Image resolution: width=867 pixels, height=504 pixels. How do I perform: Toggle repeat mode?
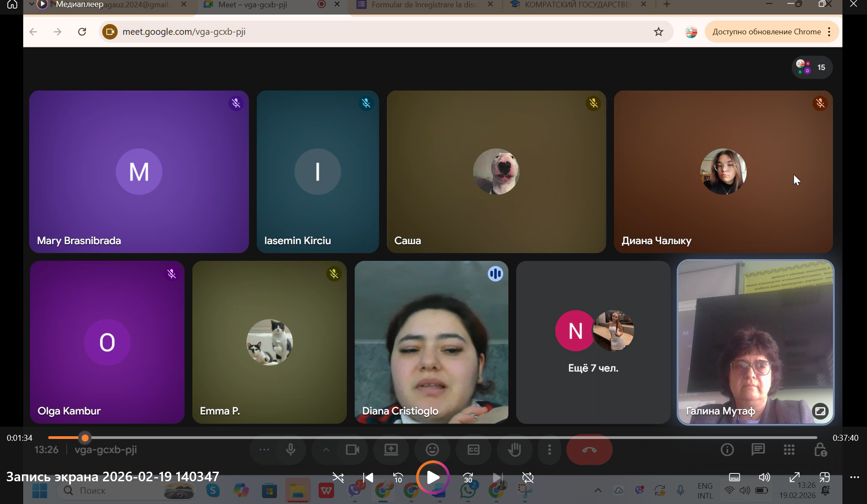pyautogui.click(x=528, y=478)
